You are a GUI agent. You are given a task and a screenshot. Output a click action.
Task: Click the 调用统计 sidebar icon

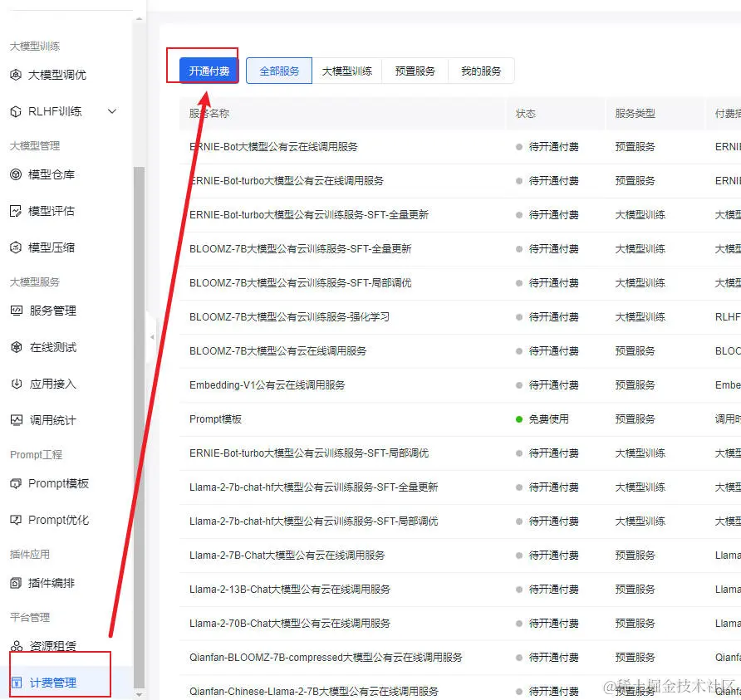(x=17, y=420)
